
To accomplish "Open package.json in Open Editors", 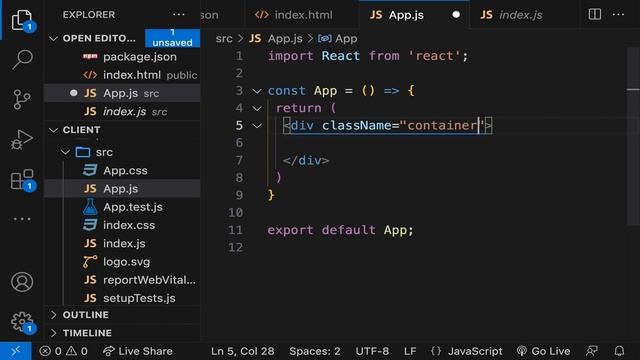I will [122, 57].
